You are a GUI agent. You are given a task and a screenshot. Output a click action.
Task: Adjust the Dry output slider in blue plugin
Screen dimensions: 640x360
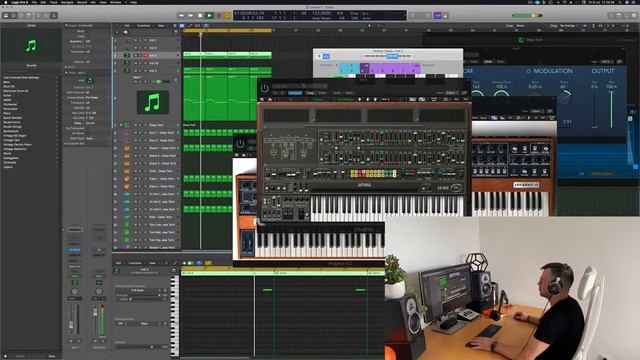[594, 108]
